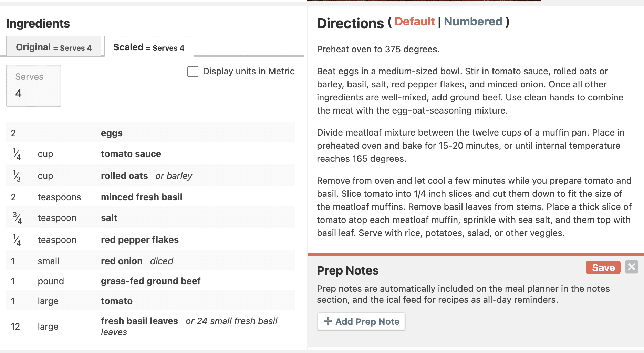Click the Prep Notes heading
The height and width of the screenshot is (353, 644).
(x=347, y=271)
